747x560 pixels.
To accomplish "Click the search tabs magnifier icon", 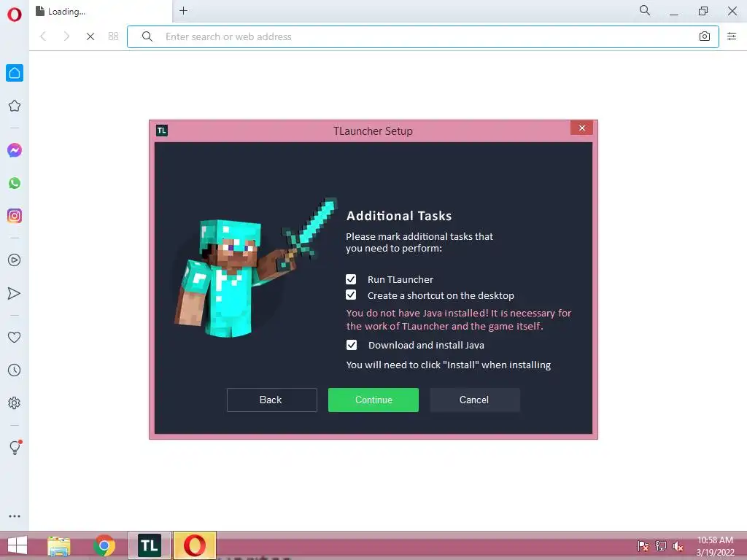I will pos(645,10).
